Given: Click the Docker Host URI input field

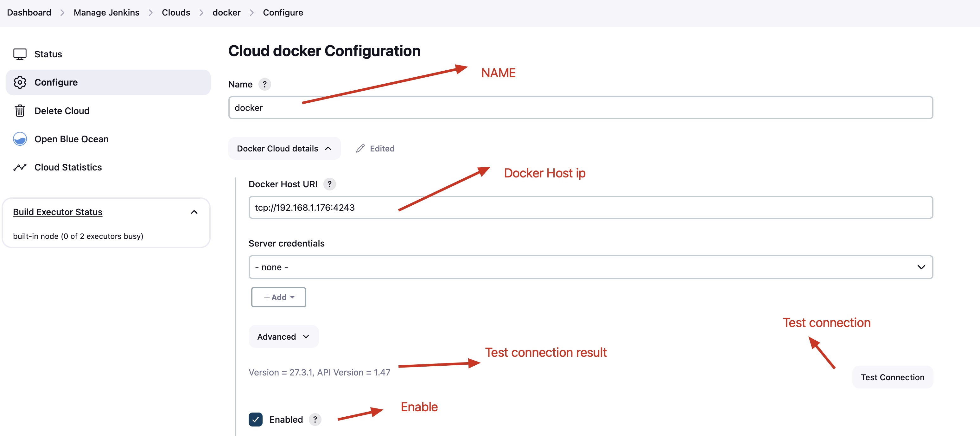Looking at the screenshot, I should pos(591,207).
